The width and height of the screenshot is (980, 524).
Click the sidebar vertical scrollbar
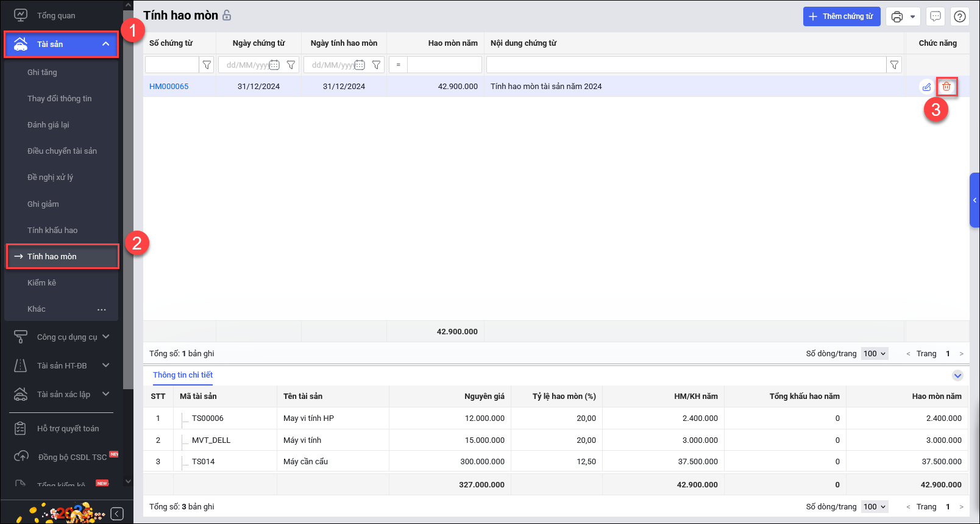click(x=128, y=195)
